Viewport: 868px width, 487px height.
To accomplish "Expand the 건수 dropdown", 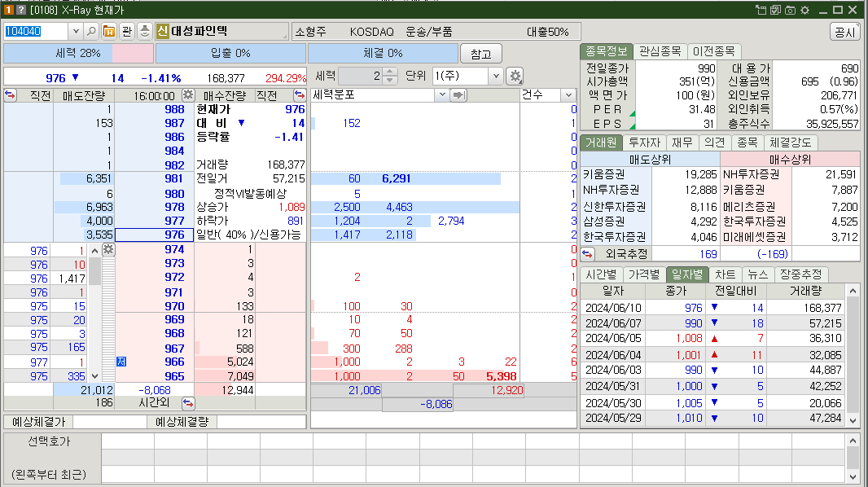I will [568, 95].
